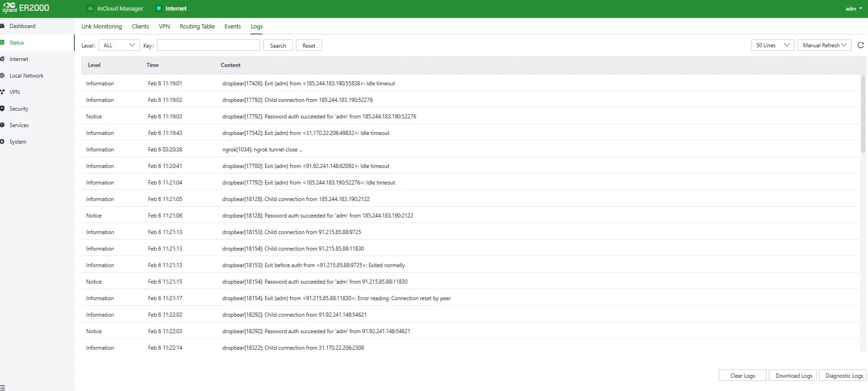Select the Notice row at Feb 6 11:22:03
Screen dimensions: 868x391
(x=470, y=331)
